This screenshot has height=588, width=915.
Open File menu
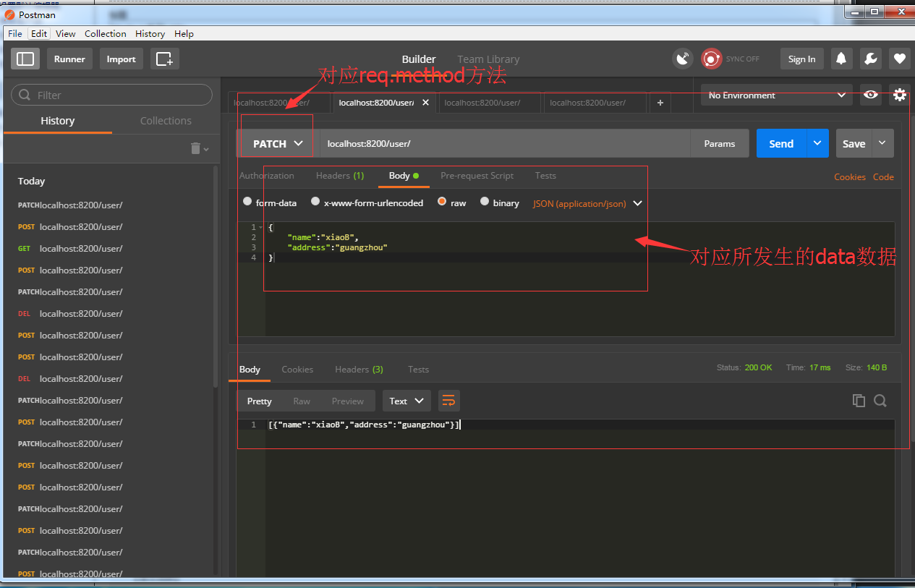coord(14,33)
